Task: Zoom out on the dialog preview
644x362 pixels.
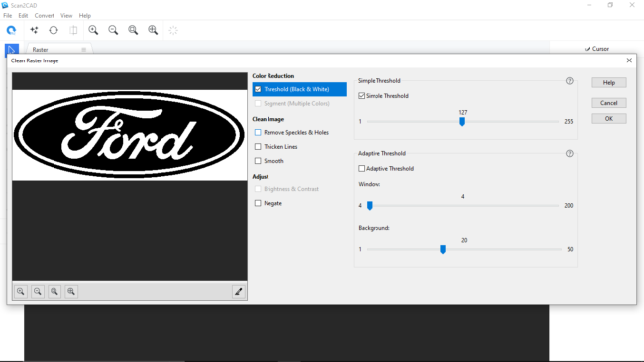Action: click(38, 292)
